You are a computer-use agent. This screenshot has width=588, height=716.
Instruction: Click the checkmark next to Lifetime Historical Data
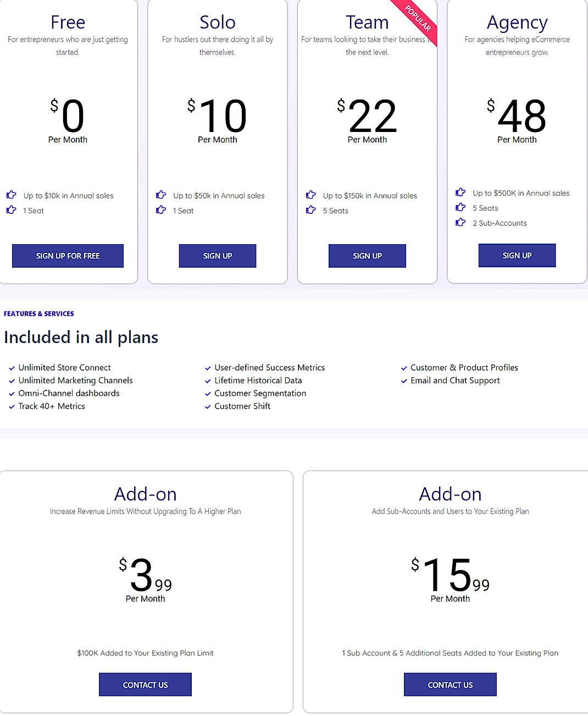(x=208, y=381)
